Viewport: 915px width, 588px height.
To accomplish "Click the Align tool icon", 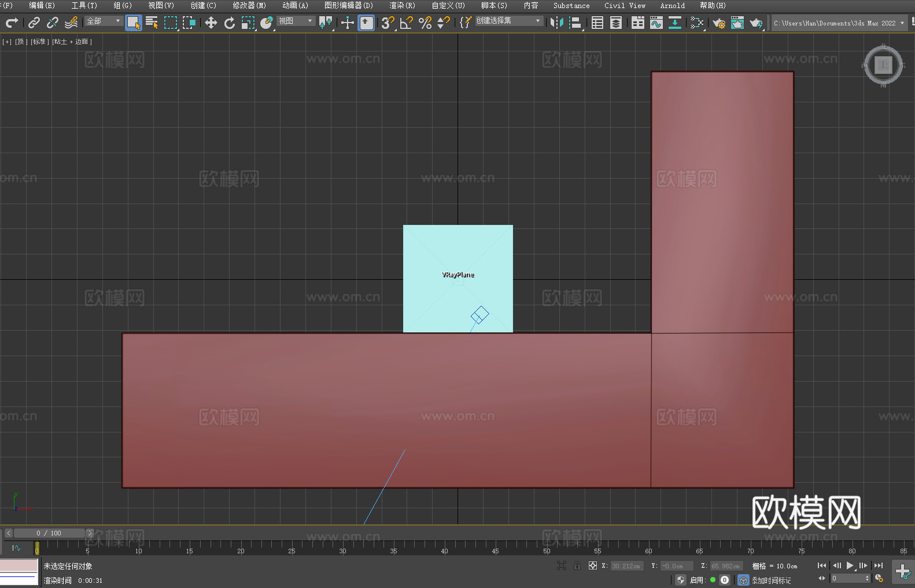I will (575, 23).
